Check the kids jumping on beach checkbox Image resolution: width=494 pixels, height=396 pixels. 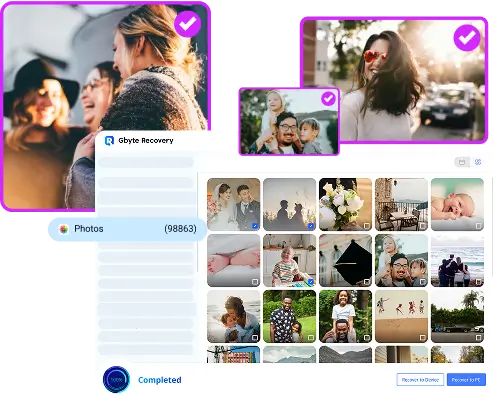423,338
